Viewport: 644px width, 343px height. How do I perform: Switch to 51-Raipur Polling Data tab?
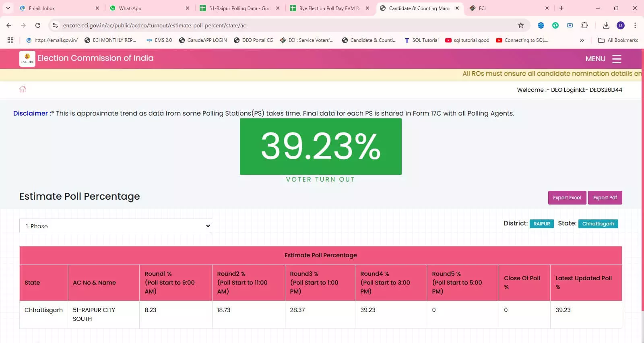[x=239, y=8]
